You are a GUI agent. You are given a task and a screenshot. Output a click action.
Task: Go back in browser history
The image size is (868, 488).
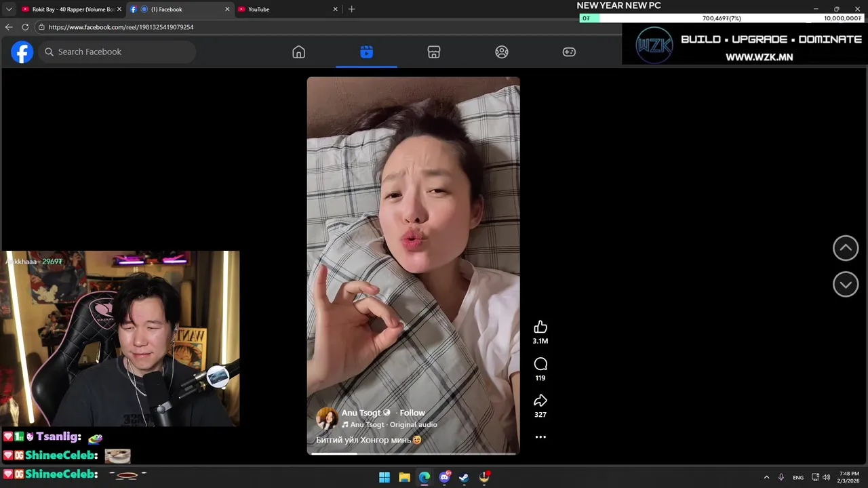tap(9, 27)
